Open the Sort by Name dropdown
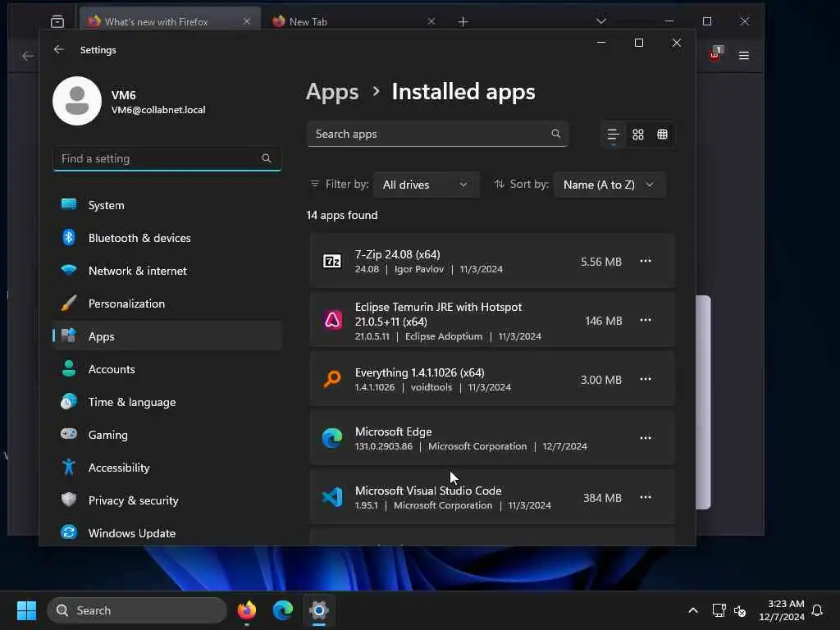840x630 pixels. 609,185
